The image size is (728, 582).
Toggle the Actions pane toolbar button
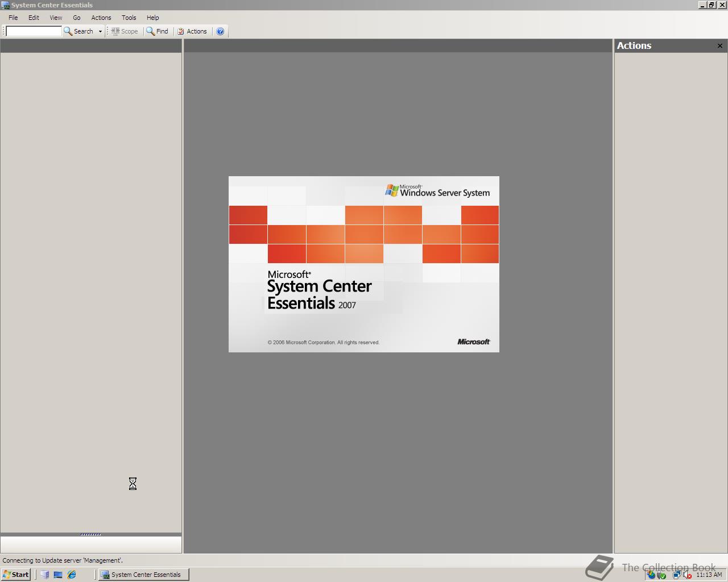click(192, 31)
